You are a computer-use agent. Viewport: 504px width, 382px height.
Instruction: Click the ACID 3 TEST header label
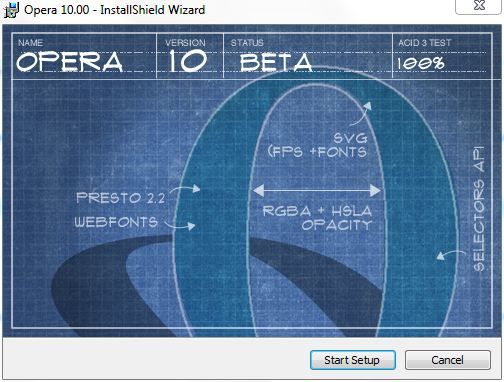[424, 43]
